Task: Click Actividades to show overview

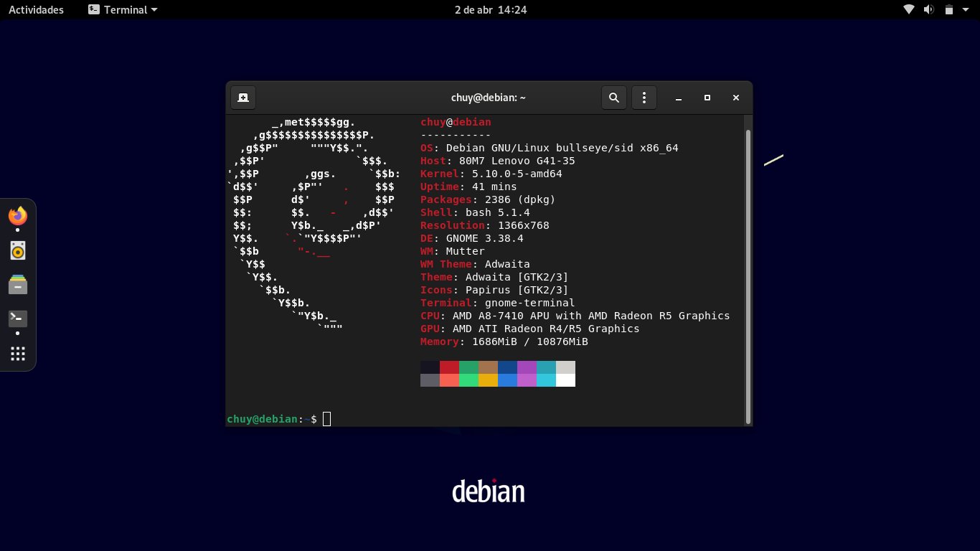Action: [x=36, y=9]
